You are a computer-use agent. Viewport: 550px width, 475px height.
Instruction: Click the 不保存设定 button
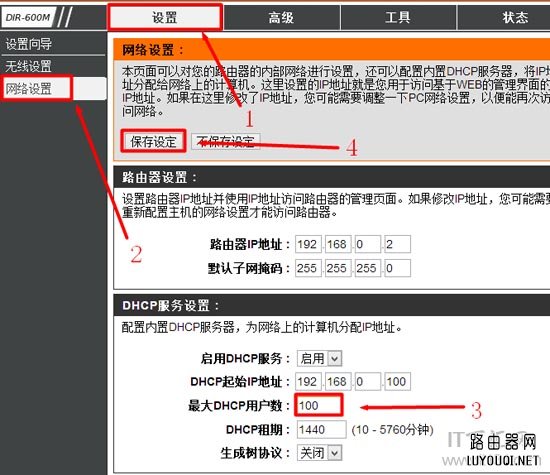click(226, 141)
